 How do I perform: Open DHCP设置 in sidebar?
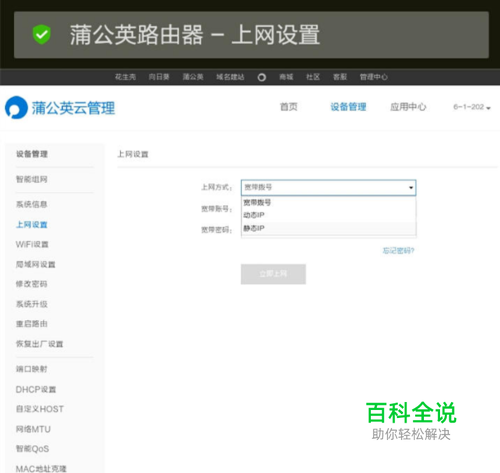click(x=36, y=389)
